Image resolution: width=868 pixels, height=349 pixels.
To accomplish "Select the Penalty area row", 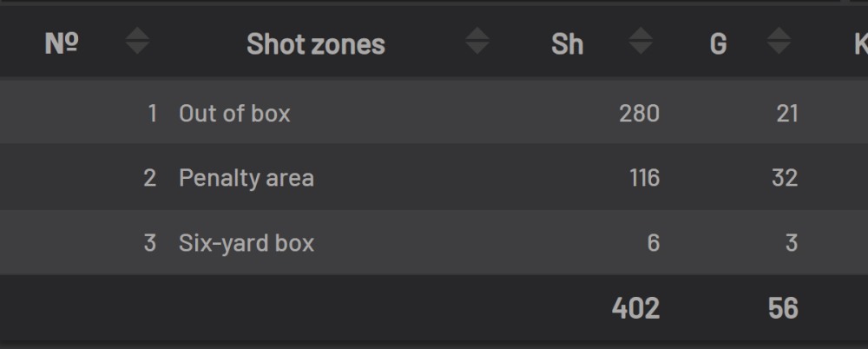I will pyautogui.click(x=247, y=178).
